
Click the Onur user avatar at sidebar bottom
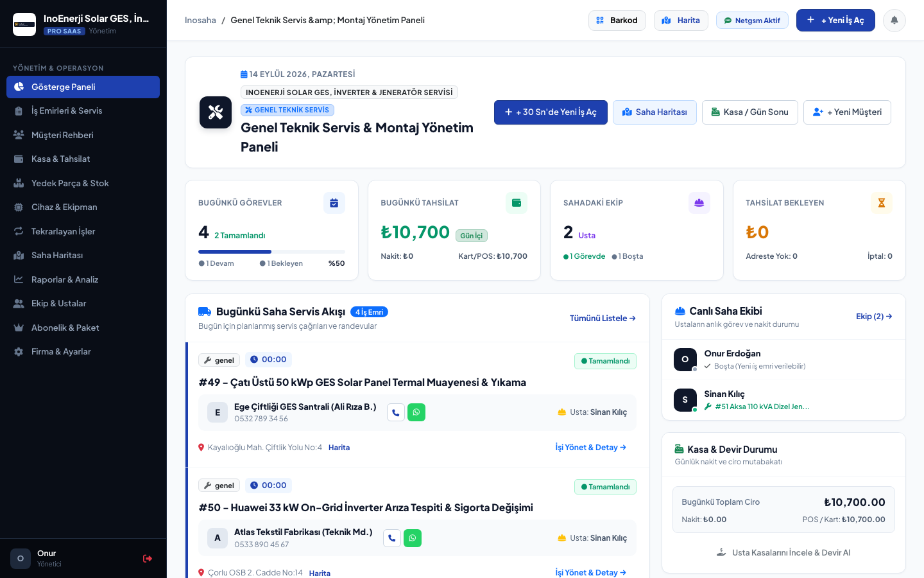coord(21,559)
